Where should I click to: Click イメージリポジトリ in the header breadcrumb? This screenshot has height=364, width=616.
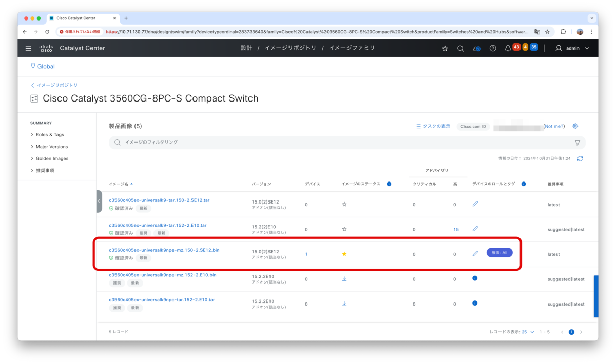pos(290,48)
